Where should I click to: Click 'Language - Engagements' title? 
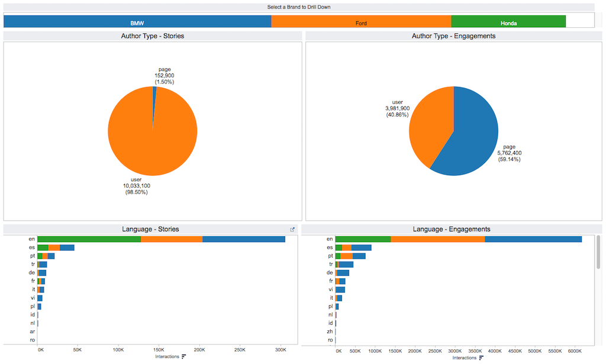pyautogui.click(x=452, y=229)
